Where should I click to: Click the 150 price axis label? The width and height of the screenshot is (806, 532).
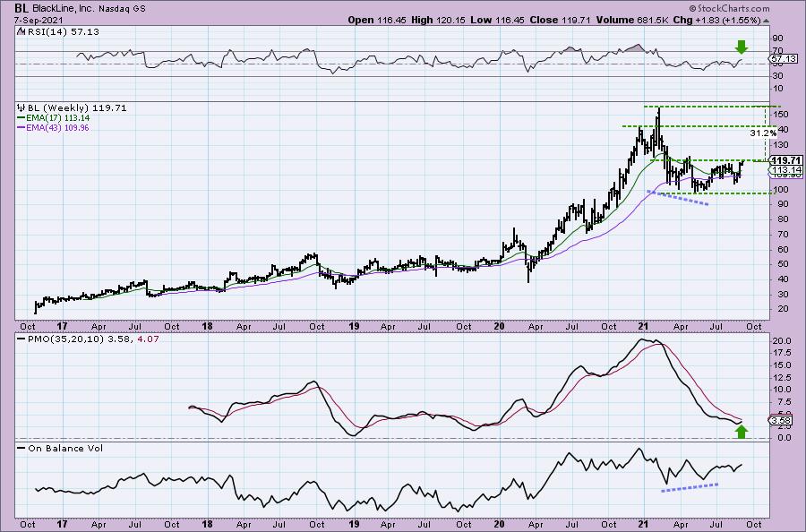pyautogui.click(x=781, y=115)
